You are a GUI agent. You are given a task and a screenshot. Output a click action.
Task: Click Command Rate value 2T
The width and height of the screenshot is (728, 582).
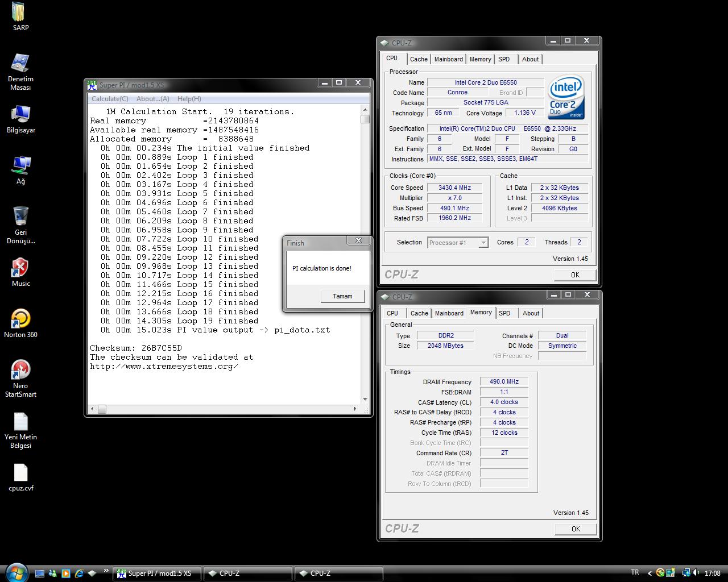[x=504, y=453]
